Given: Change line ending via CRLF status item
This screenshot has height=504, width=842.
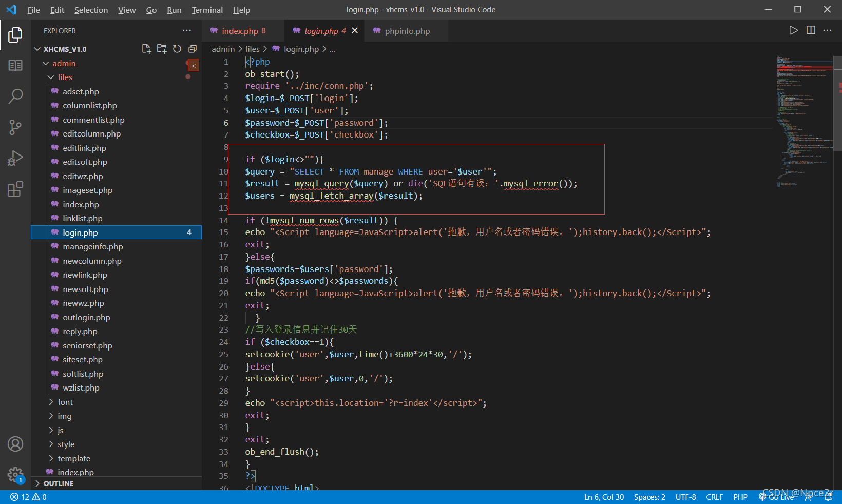Looking at the screenshot, I should click(x=714, y=497).
